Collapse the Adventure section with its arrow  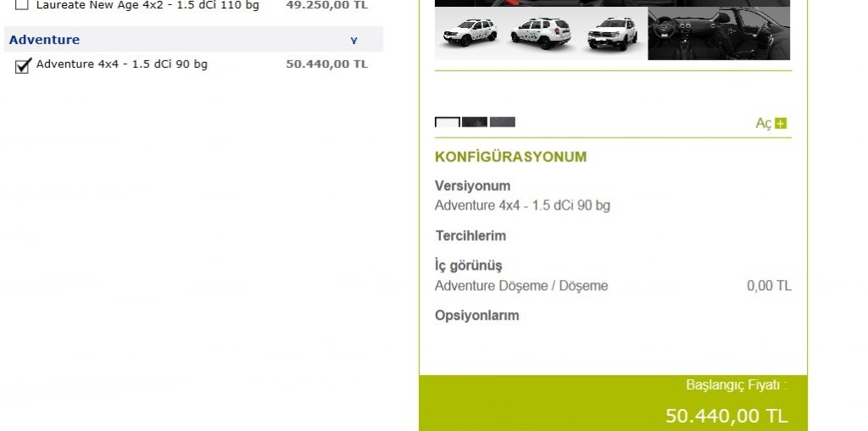point(353,41)
